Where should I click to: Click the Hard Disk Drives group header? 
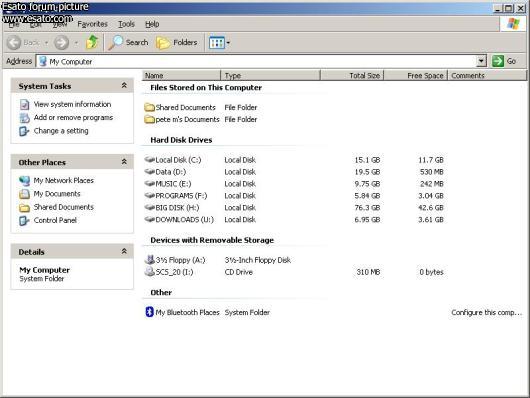pyautogui.click(x=181, y=140)
